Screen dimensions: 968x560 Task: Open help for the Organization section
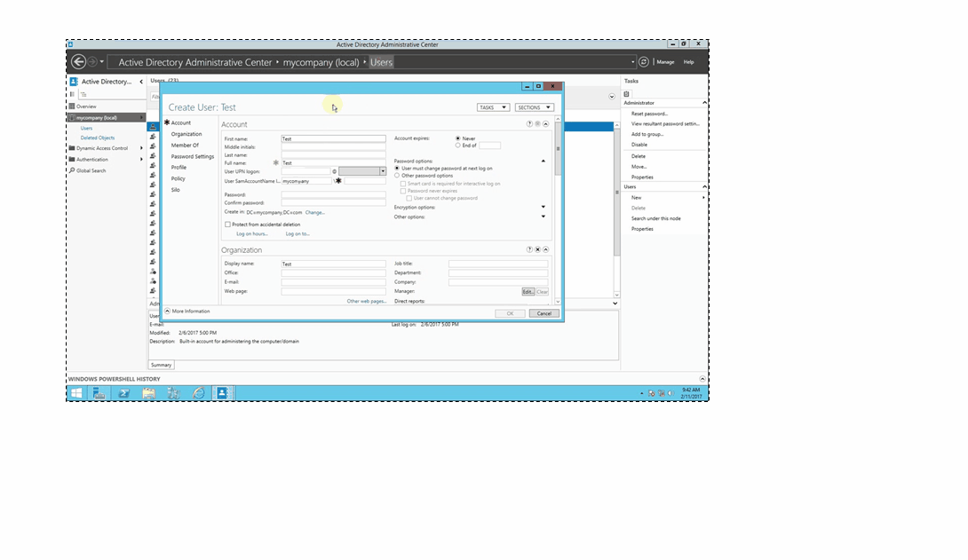tap(529, 249)
